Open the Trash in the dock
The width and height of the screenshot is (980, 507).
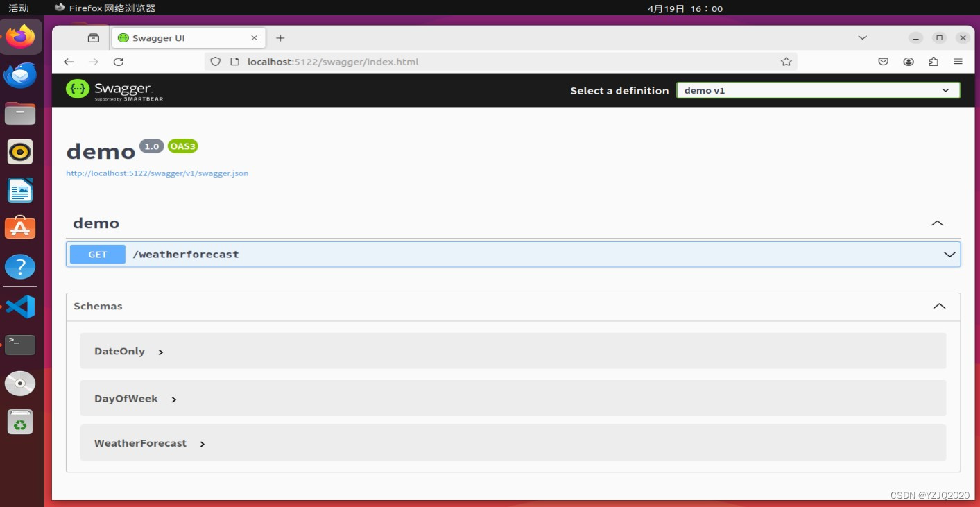(20, 422)
